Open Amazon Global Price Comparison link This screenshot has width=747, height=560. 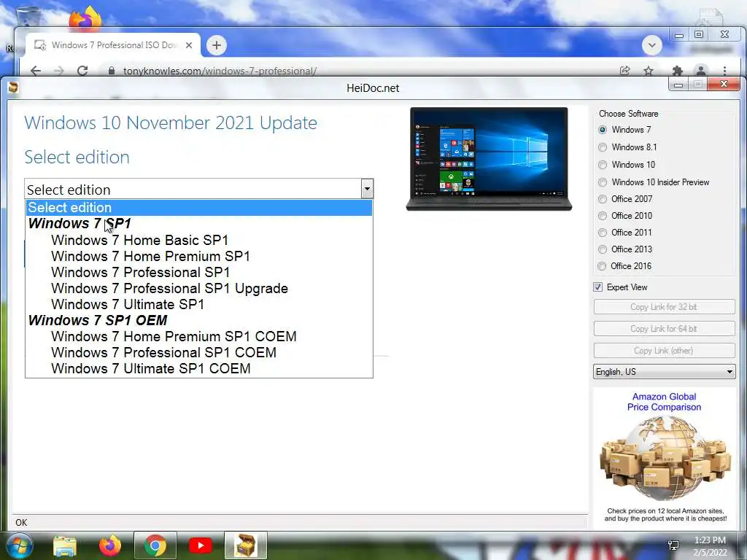click(x=664, y=402)
